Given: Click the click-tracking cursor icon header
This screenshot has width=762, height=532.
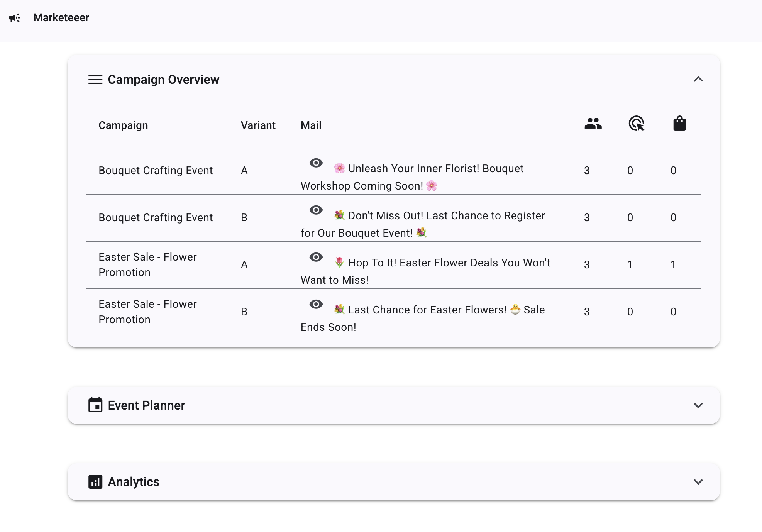Looking at the screenshot, I should point(636,124).
